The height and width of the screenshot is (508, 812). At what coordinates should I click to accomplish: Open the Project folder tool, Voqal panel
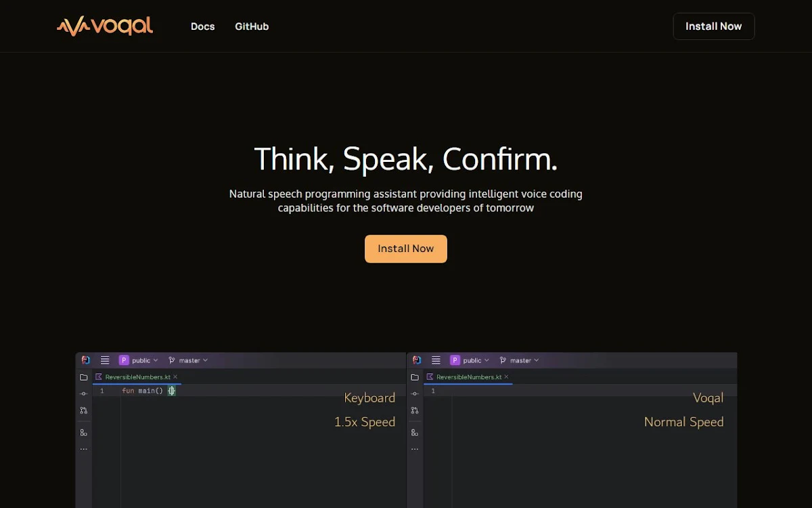415,377
